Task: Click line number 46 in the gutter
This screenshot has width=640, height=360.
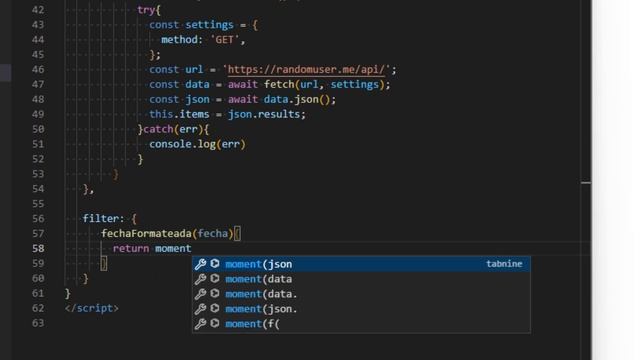Action: 38,69
